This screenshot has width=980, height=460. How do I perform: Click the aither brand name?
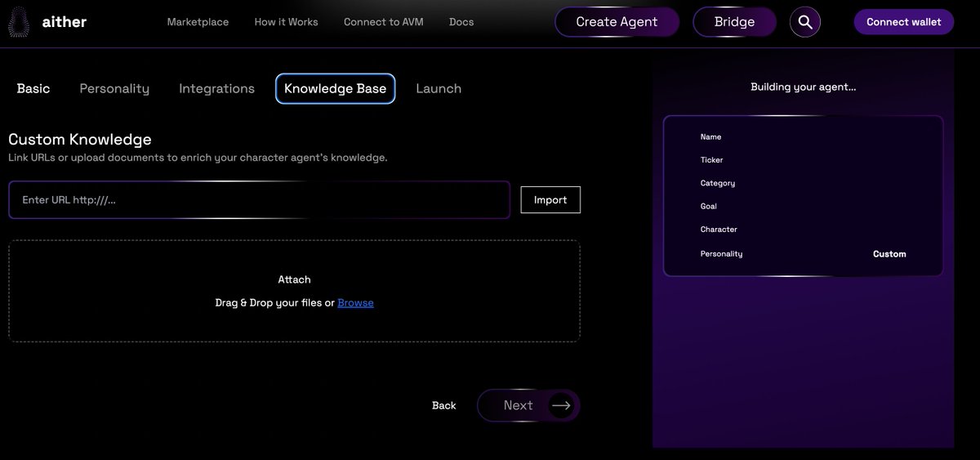[x=65, y=22]
